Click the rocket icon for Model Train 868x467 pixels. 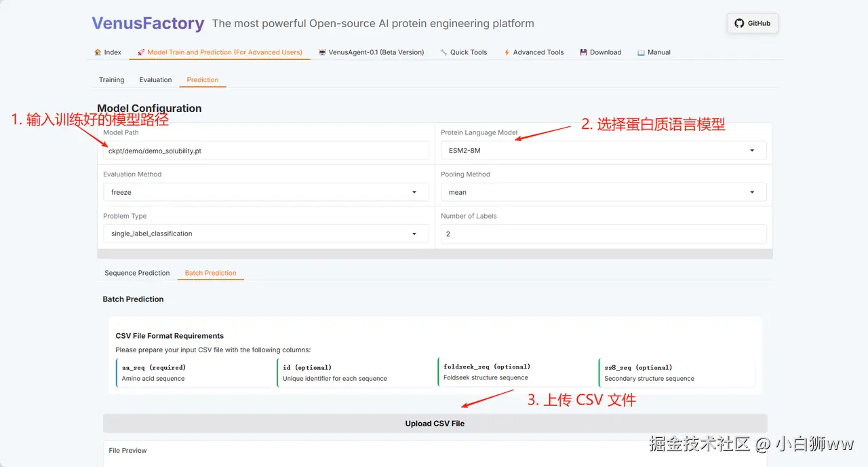141,52
